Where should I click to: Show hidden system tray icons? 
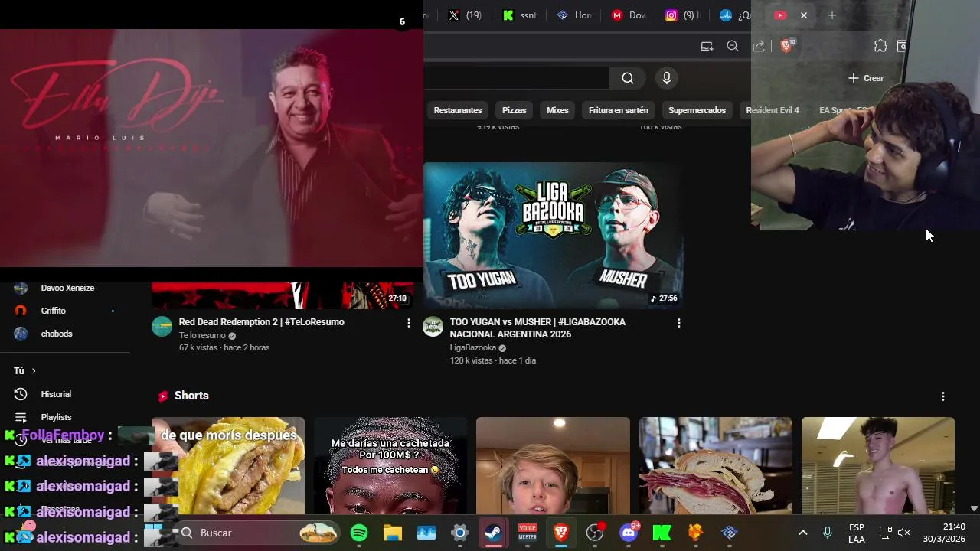[x=802, y=533]
